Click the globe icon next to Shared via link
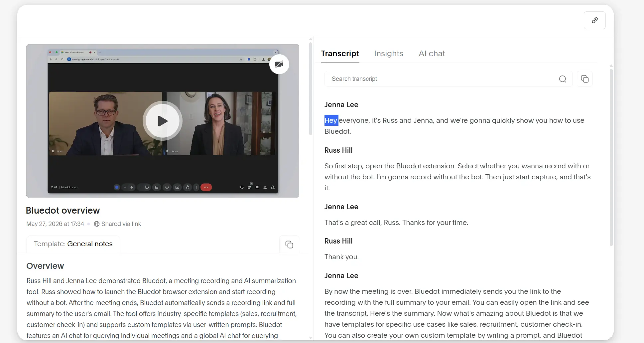 coord(97,224)
